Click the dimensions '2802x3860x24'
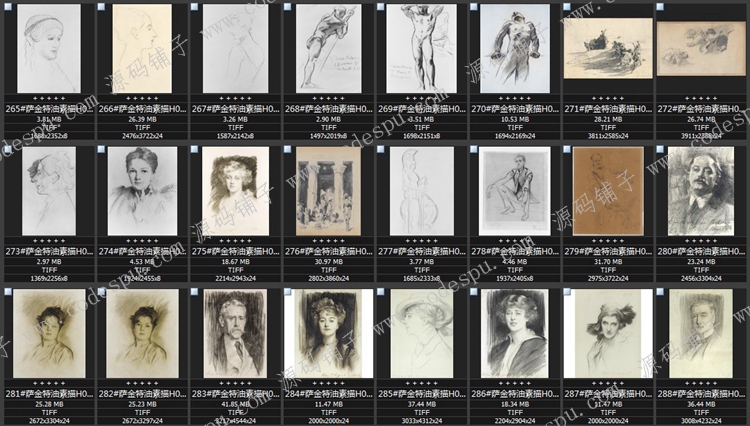The width and height of the screenshot is (750, 426). pyautogui.click(x=329, y=278)
